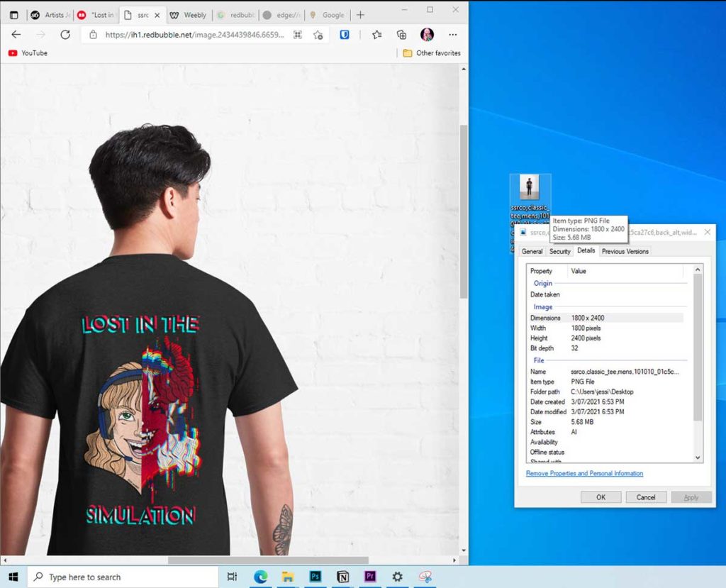Create a QR code for this page

point(298,35)
